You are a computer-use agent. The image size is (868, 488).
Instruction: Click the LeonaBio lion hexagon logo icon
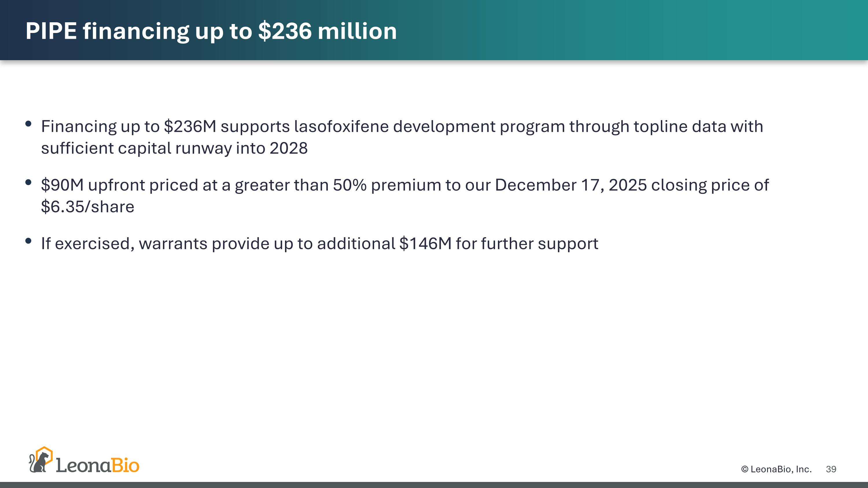pos(41,460)
